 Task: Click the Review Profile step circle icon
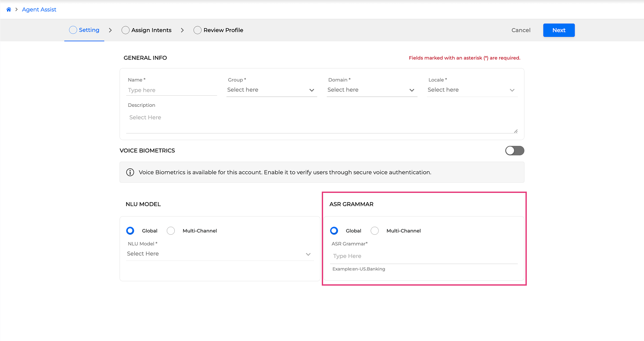(198, 30)
